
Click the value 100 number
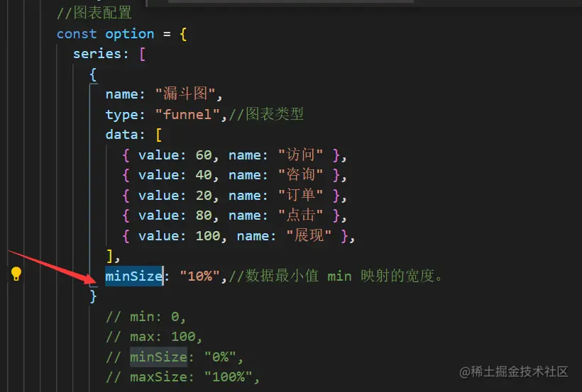(x=207, y=236)
